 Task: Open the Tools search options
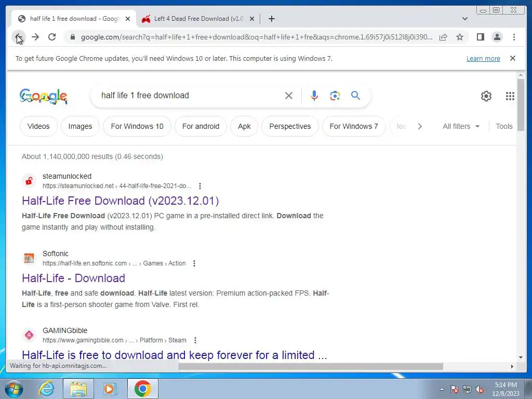(504, 126)
